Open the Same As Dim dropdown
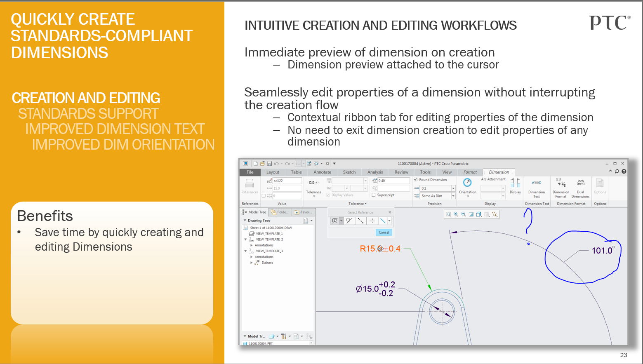The image size is (643, 364). [453, 196]
